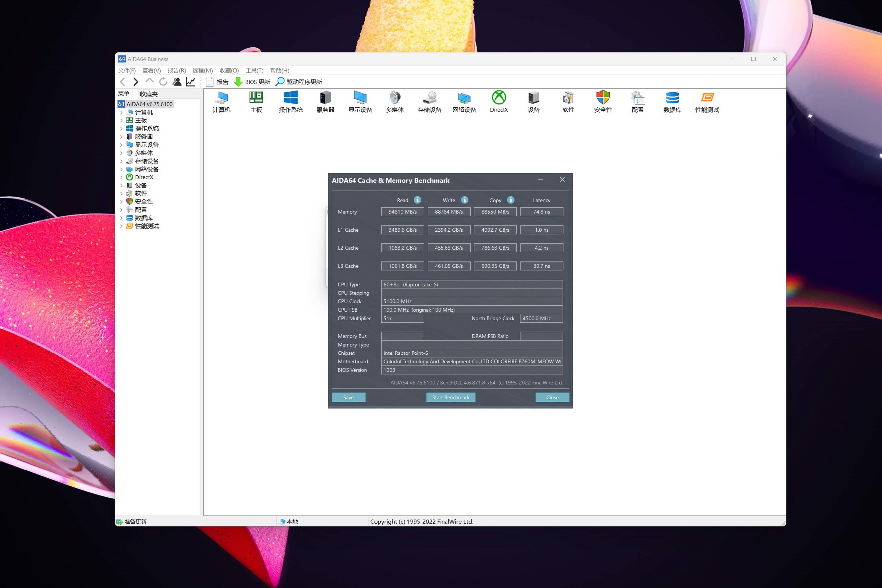Click the Save button
This screenshot has width=882, height=588.
point(348,397)
